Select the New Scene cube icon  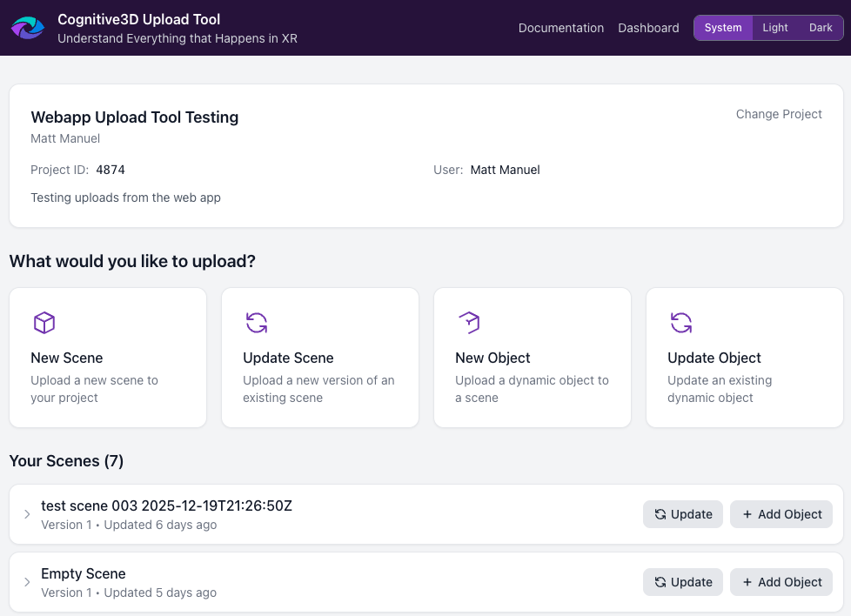[44, 322]
